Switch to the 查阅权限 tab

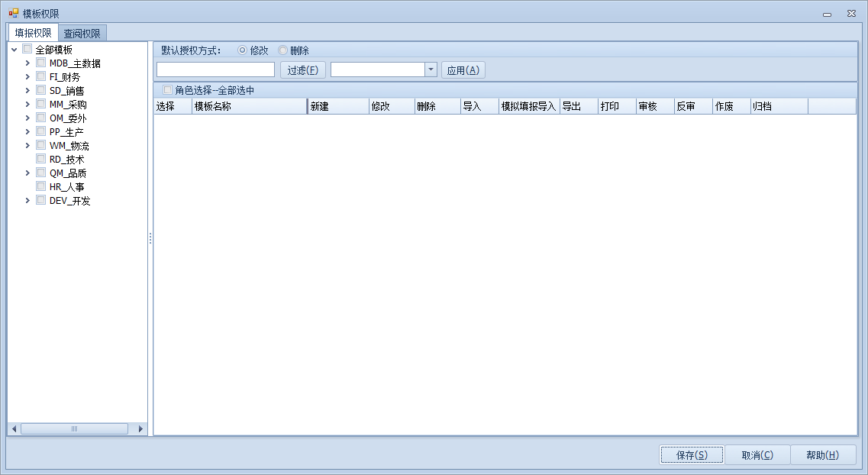click(82, 34)
